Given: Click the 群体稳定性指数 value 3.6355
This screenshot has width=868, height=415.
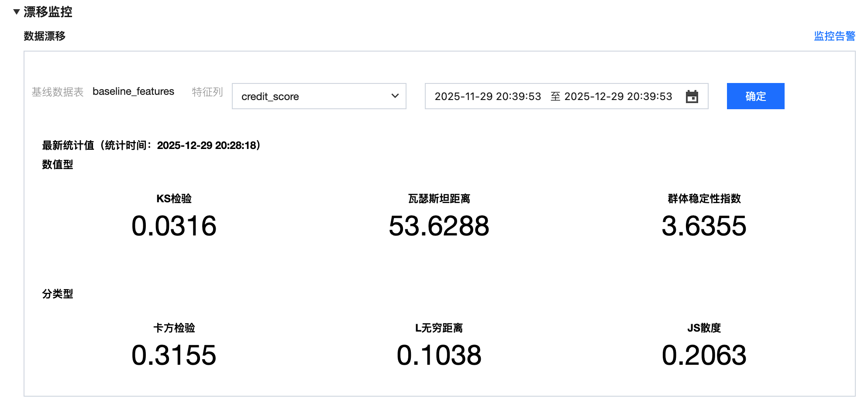Looking at the screenshot, I should coord(704,226).
